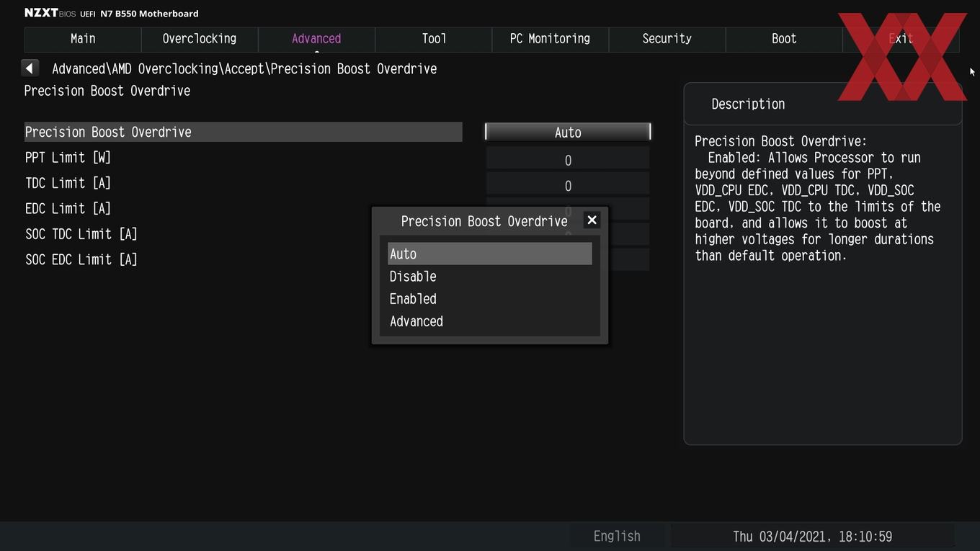Screen dimensions: 980x551
Task: Select the TDC Limit [A] label
Action: coord(68,183)
